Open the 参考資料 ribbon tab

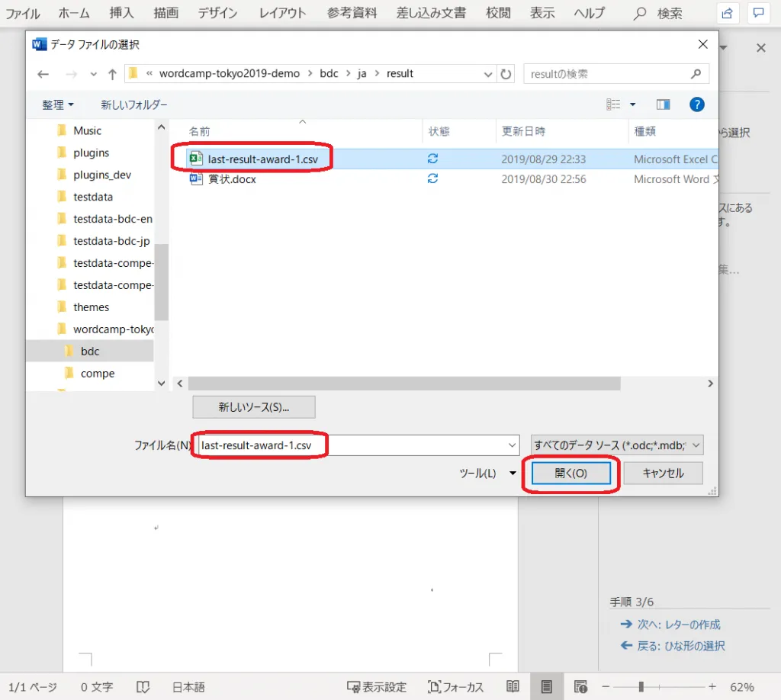354,13
